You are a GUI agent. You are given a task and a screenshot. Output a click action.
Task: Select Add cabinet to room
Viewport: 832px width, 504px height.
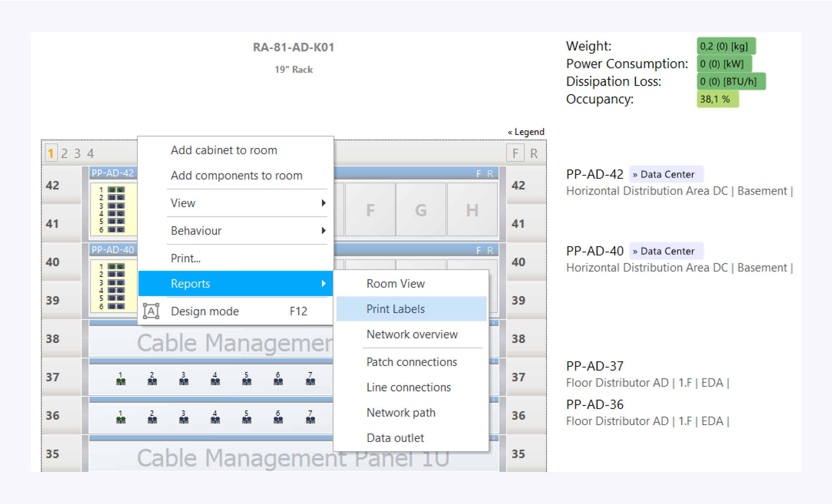pos(224,150)
